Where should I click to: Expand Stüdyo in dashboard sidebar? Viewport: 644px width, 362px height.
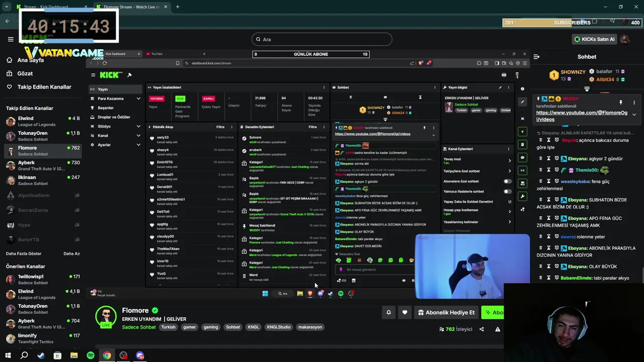pos(138,126)
